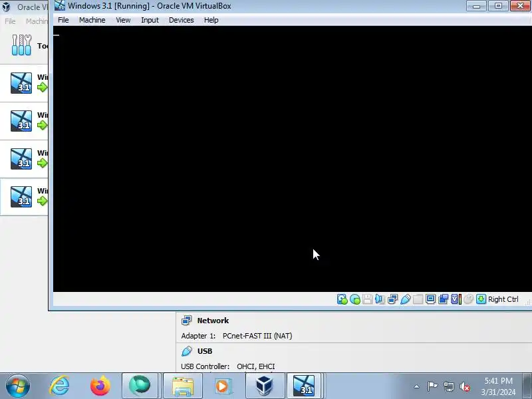Open the Windows Start menu
The width and height of the screenshot is (532, 399).
pos(17,386)
